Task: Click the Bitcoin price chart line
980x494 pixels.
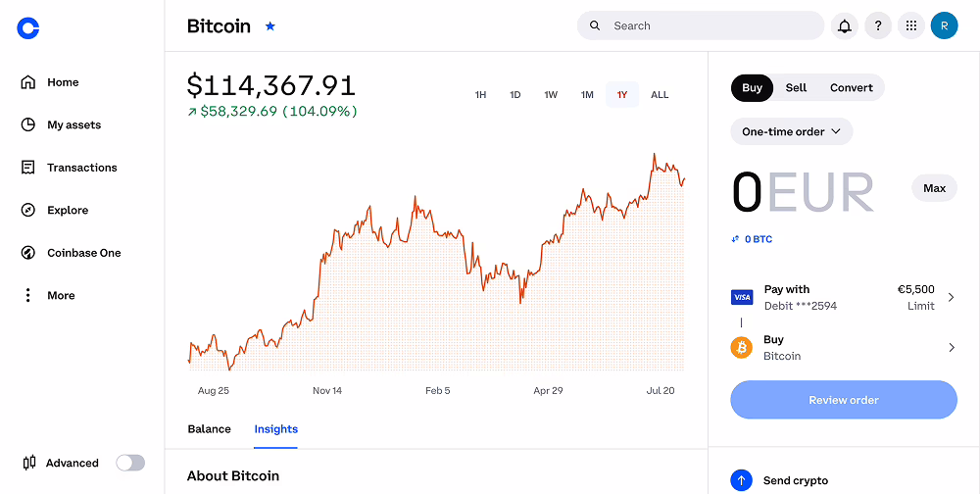Action: pos(416,208)
